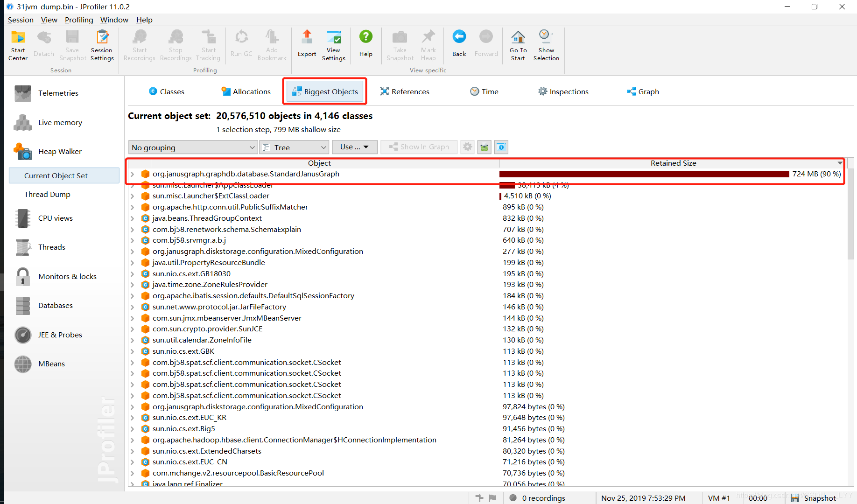857x504 pixels.
Task: Open the Session menu
Action: 21,20
